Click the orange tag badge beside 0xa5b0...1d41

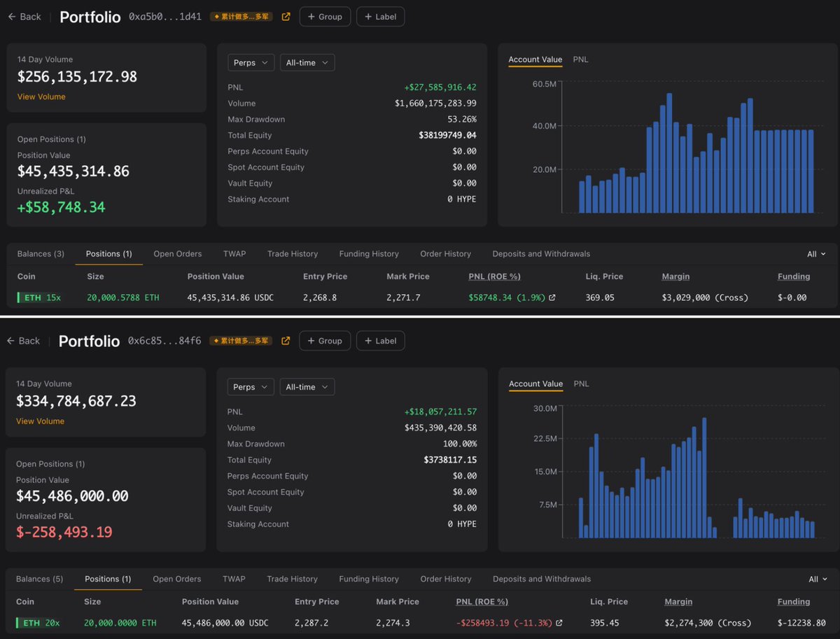[241, 17]
